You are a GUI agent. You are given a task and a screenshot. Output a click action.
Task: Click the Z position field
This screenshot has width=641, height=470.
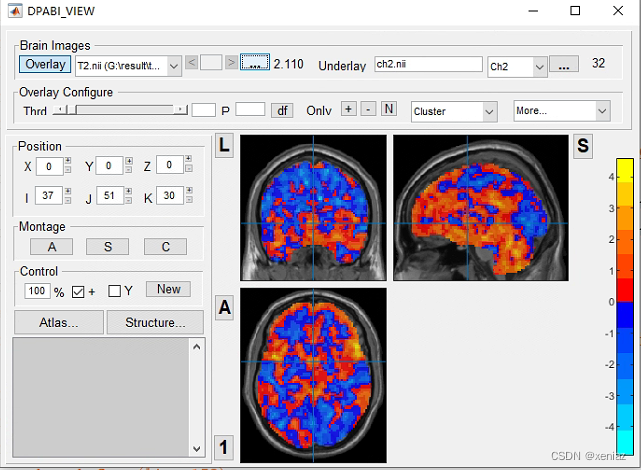pyautogui.click(x=170, y=165)
